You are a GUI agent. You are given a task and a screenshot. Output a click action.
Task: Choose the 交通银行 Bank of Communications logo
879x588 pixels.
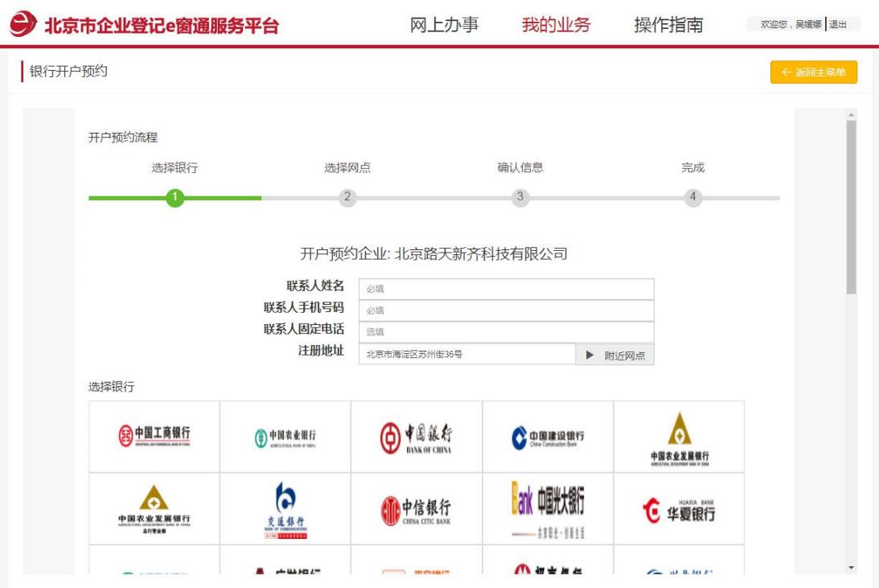tap(285, 509)
